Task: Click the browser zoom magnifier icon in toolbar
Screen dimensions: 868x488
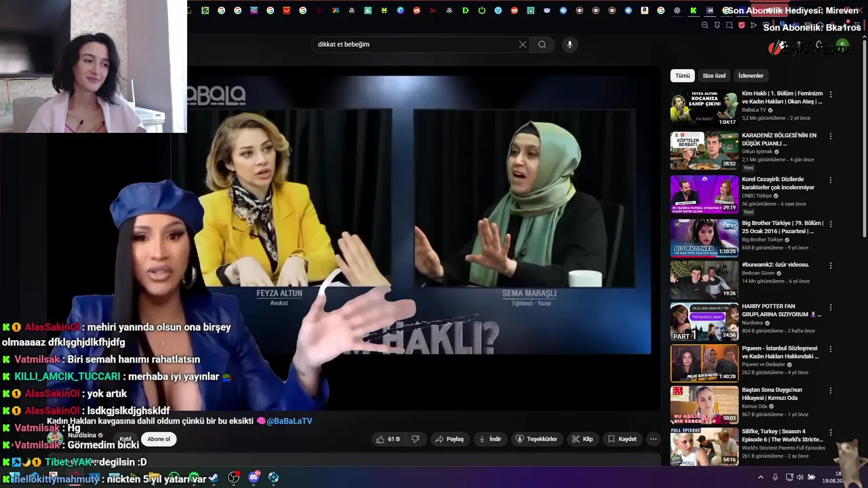Action: (705, 25)
